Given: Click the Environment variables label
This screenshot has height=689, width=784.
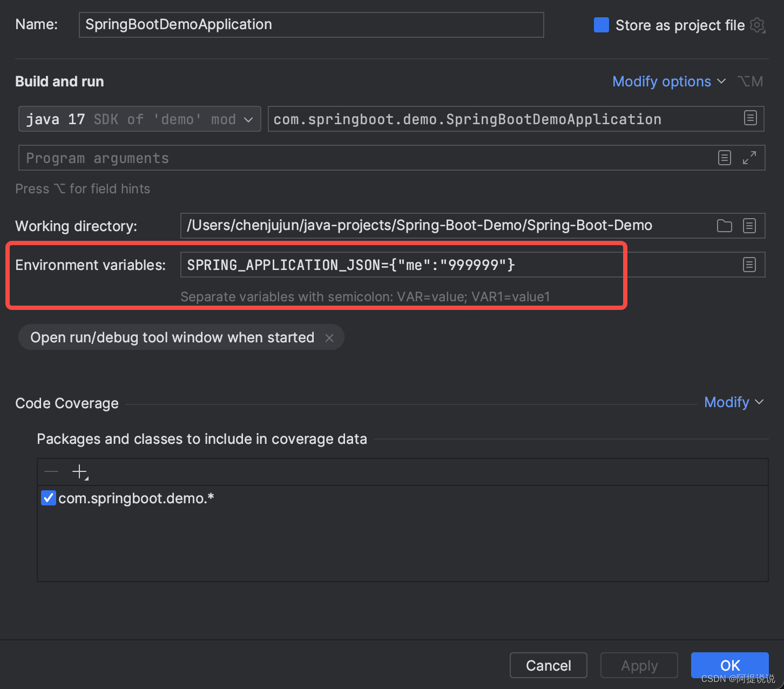Looking at the screenshot, I should [x=91, y=265].
